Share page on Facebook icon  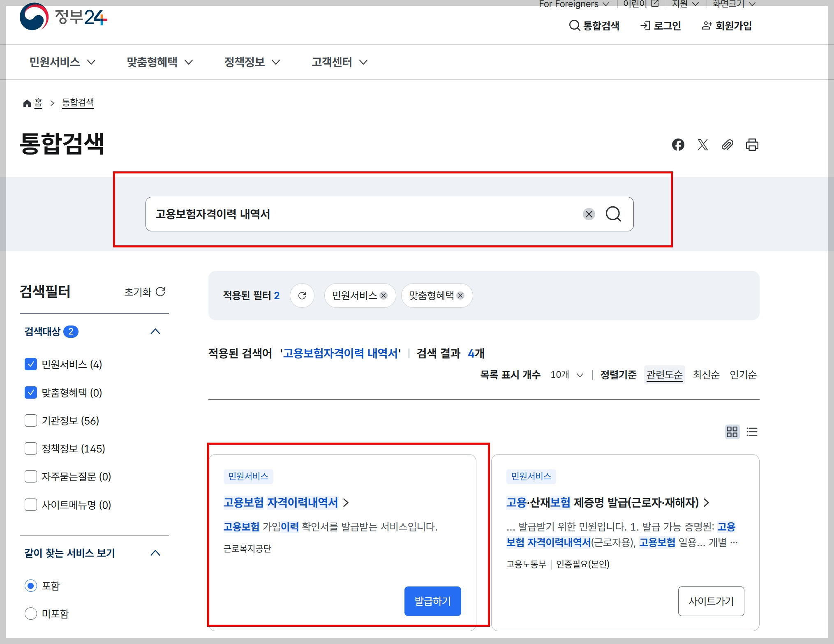pos(678,145)
